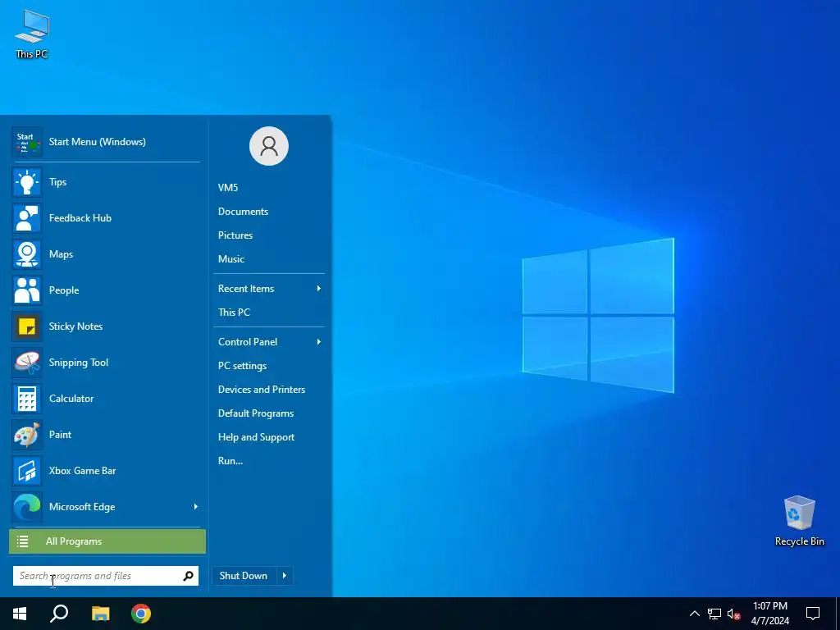Click the Xbox Game Bar label
840x630 pixels.
pos(83,471)
